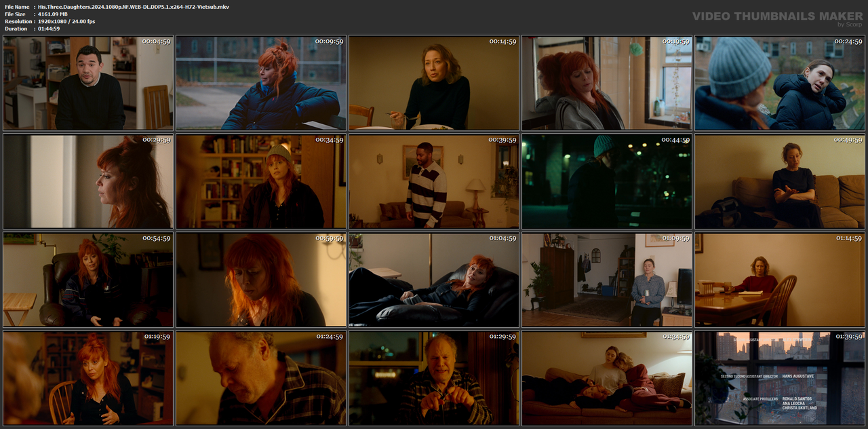
Task: Open the 00:59:59 frame thumbnail
Action: coord(261,280)
